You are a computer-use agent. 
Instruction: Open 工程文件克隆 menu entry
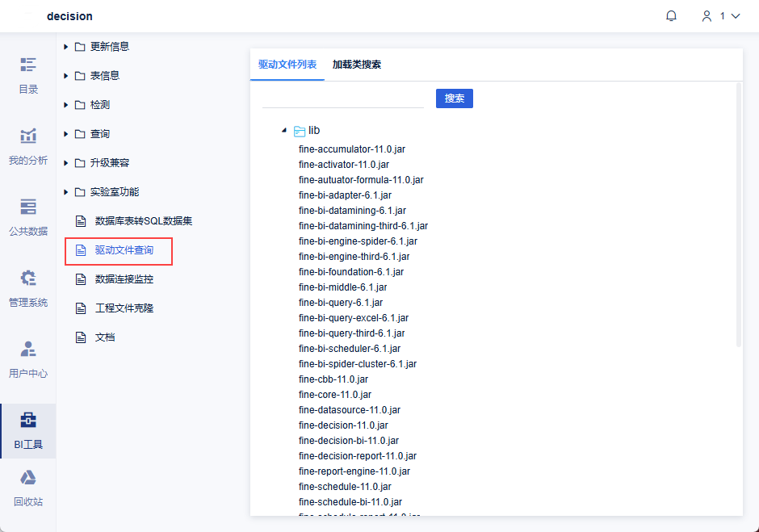pyautogui.click(x=124, y=308)
